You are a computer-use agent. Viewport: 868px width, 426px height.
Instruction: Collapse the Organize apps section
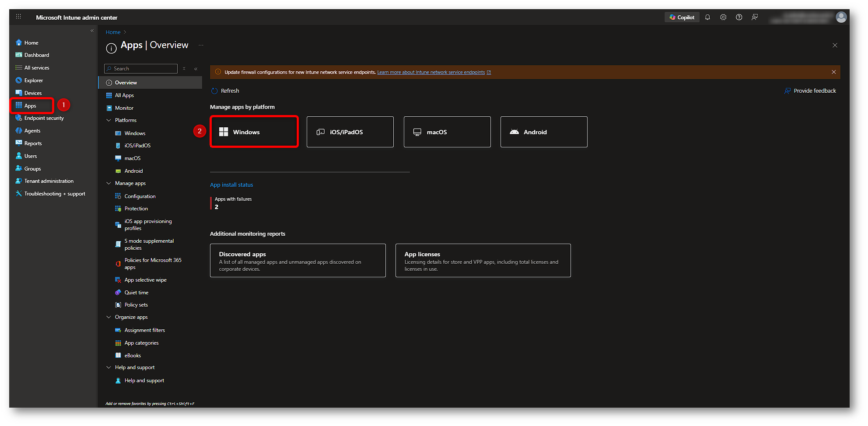[109, 317]
